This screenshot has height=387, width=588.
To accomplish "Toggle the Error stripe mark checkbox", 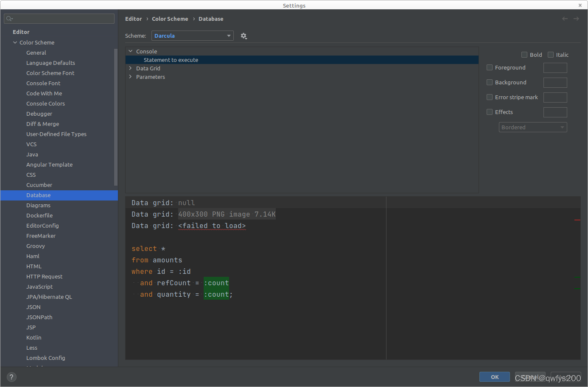I will pos(490,97).
